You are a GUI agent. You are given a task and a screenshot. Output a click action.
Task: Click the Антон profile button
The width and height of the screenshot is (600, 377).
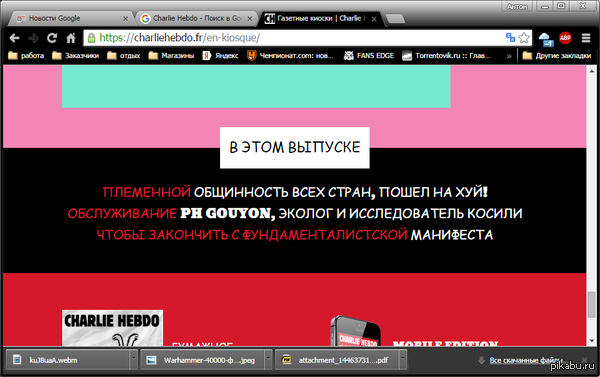(x=517, y=6)
